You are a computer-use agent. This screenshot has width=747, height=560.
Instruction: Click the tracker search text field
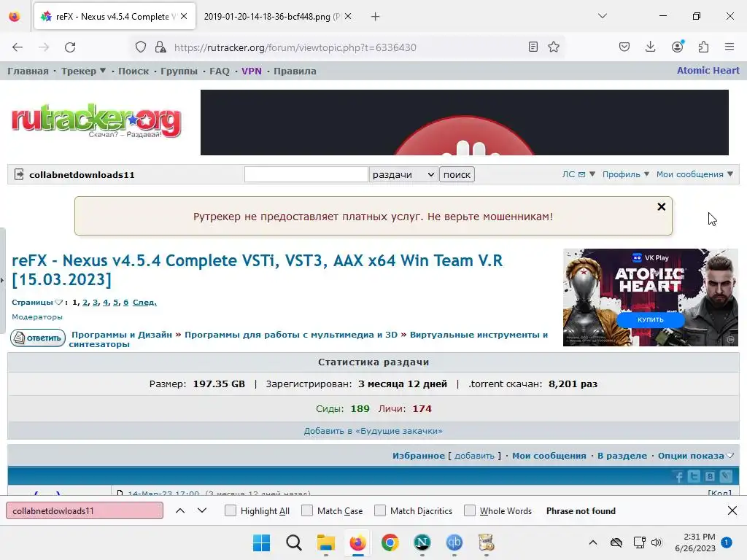tap(306, 174)
